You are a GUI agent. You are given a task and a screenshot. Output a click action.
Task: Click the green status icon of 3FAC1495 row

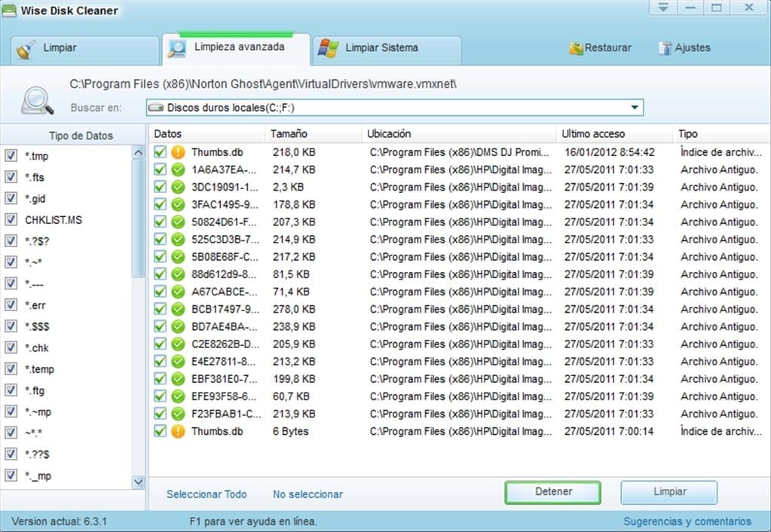[178, 204]
